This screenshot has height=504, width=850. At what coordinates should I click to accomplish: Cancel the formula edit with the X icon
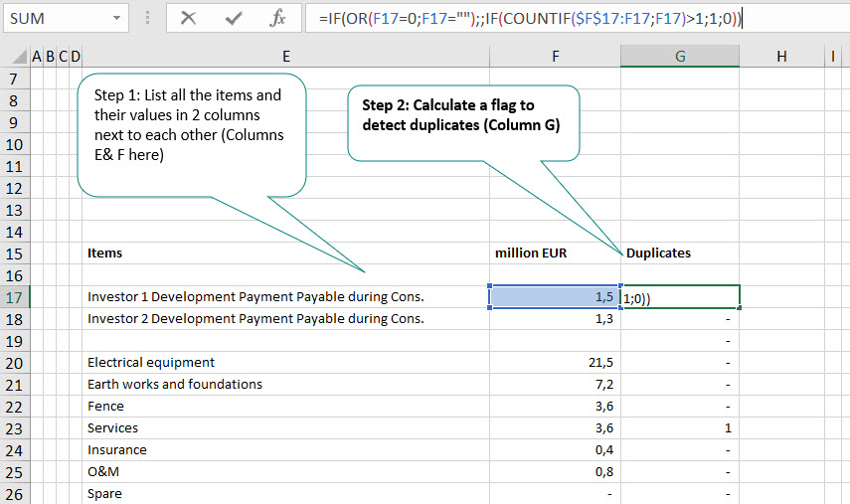click(188, 19)
